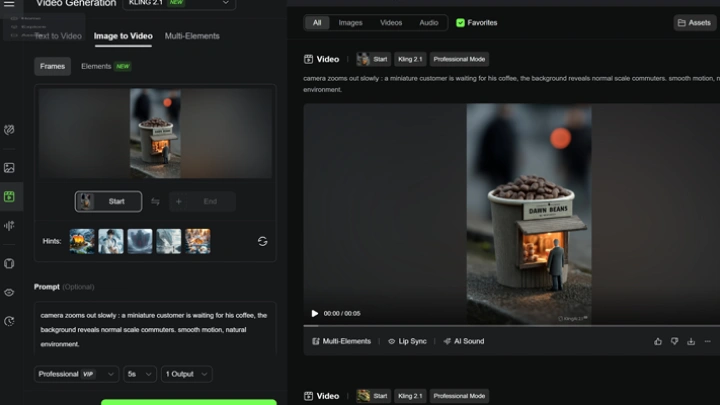Dislike the first generated video
The width and height of the screenshot is (720, 405).
click(x=675, y=341)
